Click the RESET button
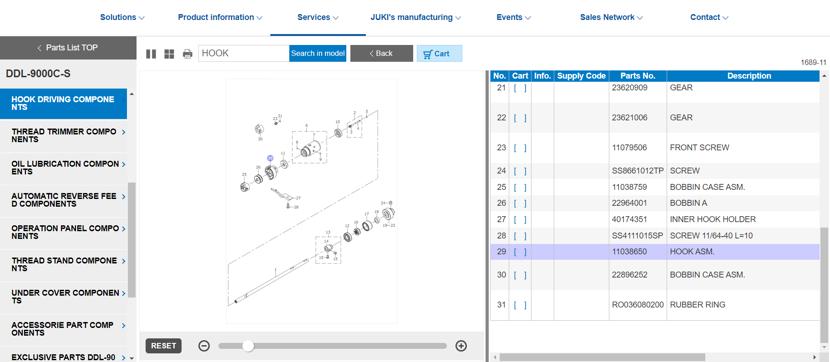830x362 pixels. (x=164, y=346)
